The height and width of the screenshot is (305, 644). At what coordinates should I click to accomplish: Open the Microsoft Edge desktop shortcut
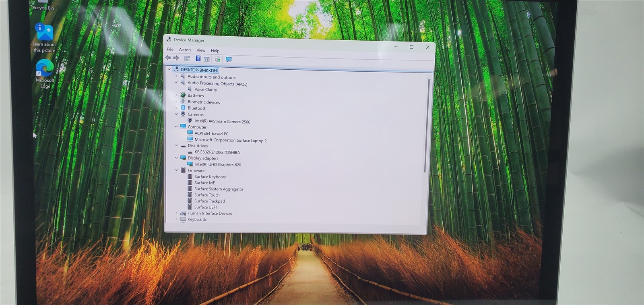45,73
